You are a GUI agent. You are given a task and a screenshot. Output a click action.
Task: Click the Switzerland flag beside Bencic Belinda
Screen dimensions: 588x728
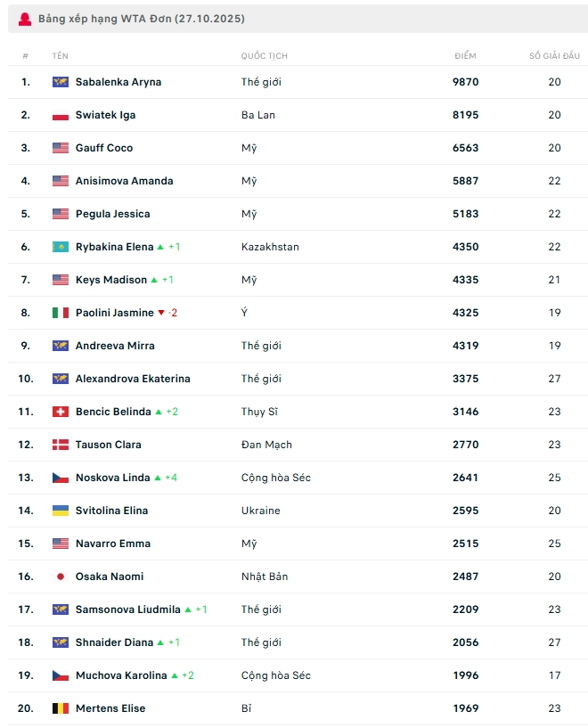pos(61,412)
